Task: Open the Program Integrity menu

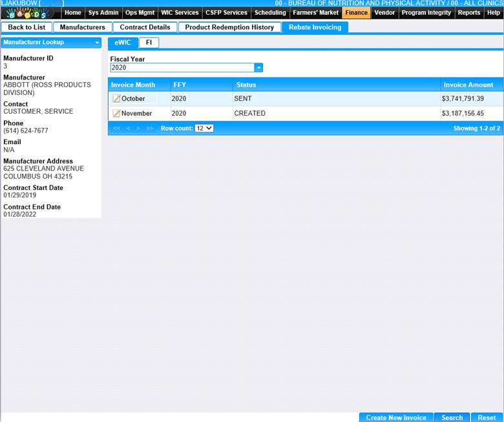Action: pyautogui.click(x=426, y=13)
